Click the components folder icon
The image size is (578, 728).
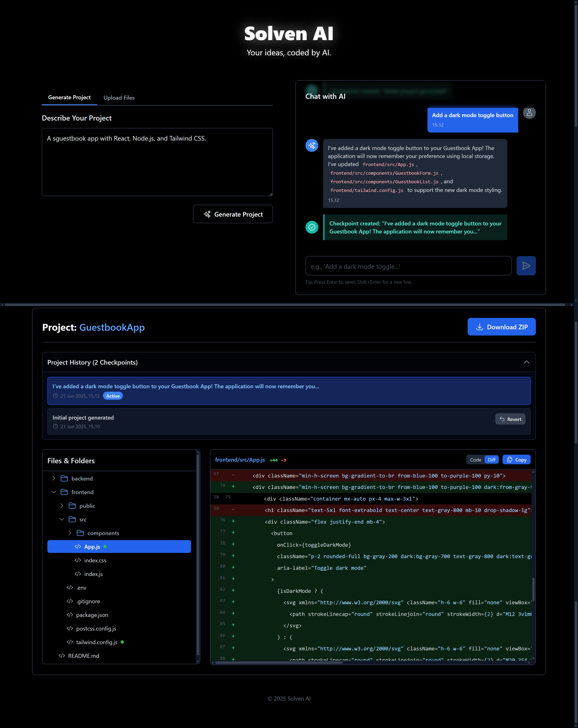click(x=80, y=533)
